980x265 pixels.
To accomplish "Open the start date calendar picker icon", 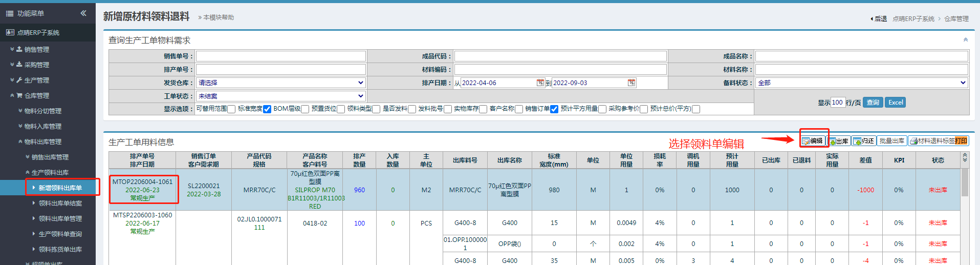I will 540,83.
